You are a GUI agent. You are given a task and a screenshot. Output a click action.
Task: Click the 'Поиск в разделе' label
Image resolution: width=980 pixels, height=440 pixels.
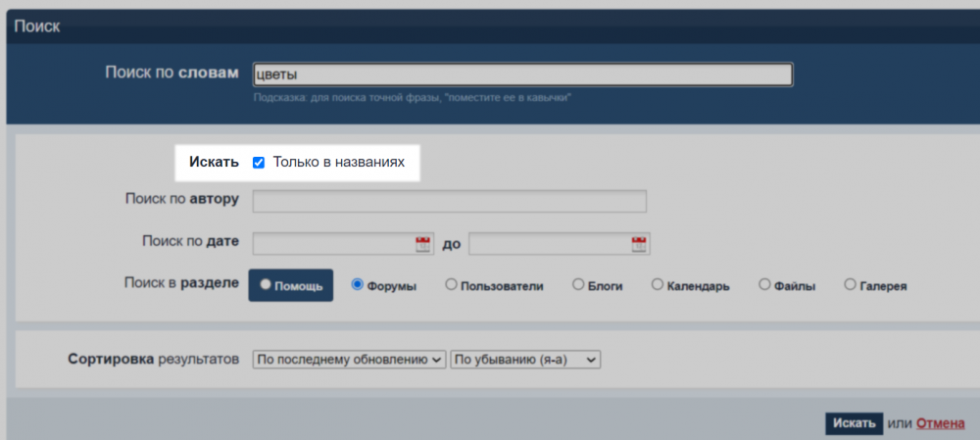(x=181, y=283)
